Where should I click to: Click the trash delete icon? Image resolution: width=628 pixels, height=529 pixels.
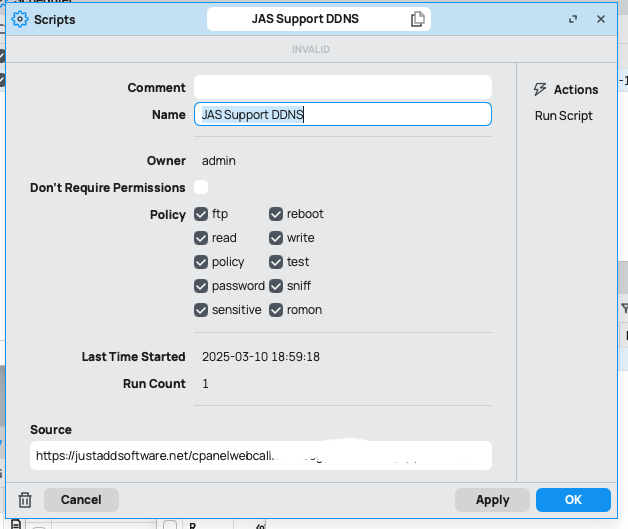click(25, 500)
